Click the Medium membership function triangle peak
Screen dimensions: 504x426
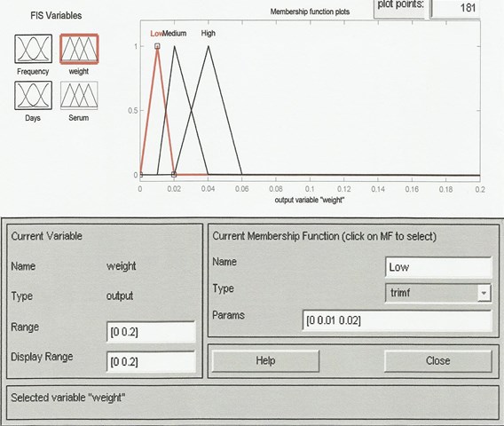click(174, 46)
